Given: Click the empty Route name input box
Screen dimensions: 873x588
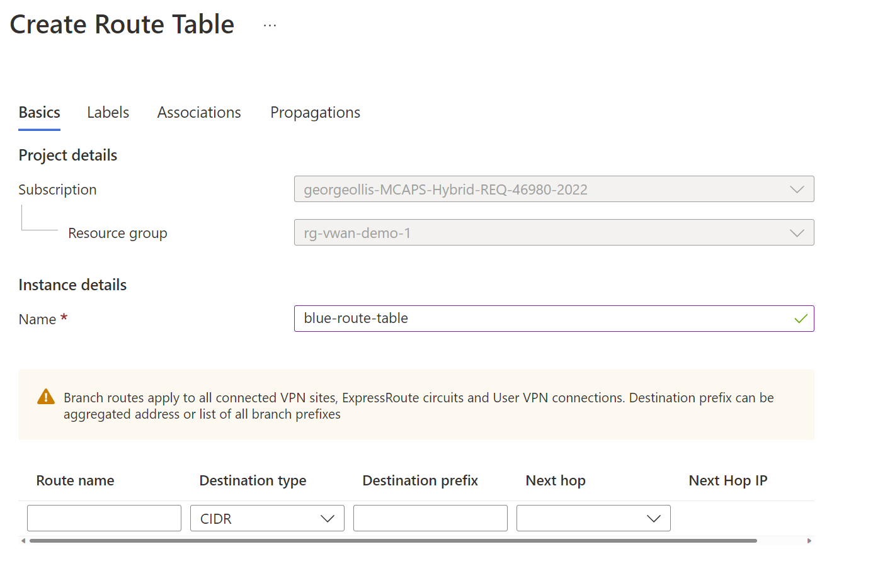Looking at the screenshot, I should coord(103,518).
